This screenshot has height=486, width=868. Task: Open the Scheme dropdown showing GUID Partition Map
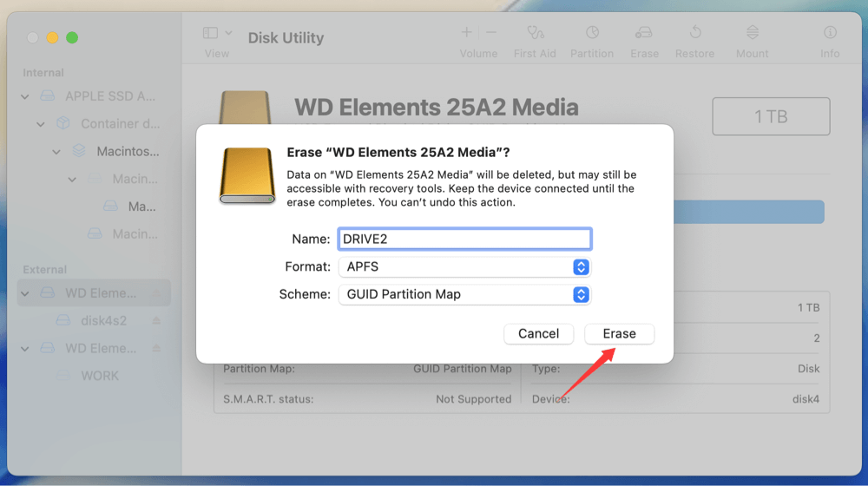pyautogui.click(x=464, y=294)
